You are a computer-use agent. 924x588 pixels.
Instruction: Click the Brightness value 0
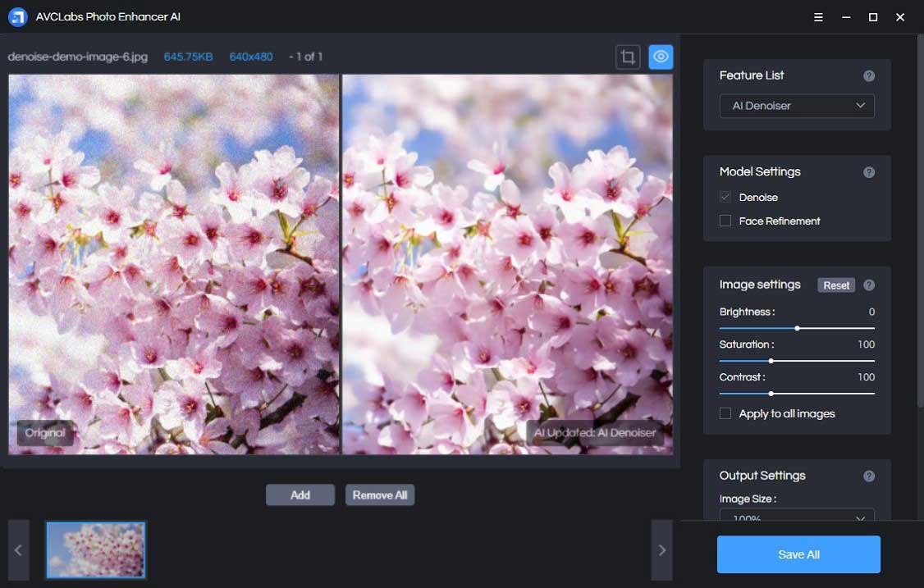tap(871, 312)
